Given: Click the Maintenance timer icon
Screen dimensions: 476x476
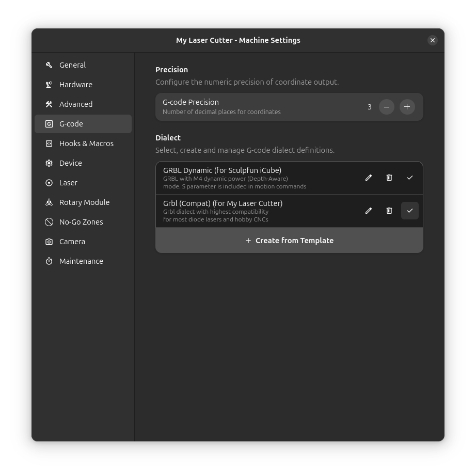Looking at the screenshot, I should [49, 261].
